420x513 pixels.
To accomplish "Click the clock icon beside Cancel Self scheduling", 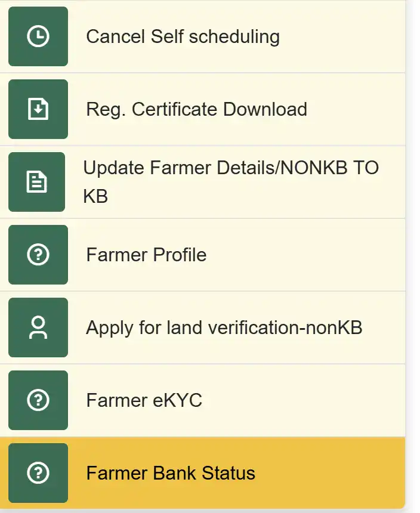I will point(38,36).
